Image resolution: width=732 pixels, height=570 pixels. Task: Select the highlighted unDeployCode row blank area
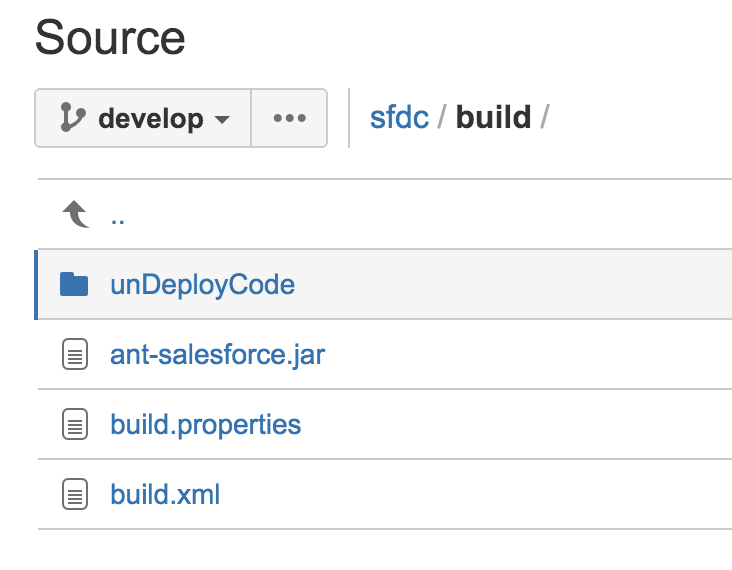520,284
